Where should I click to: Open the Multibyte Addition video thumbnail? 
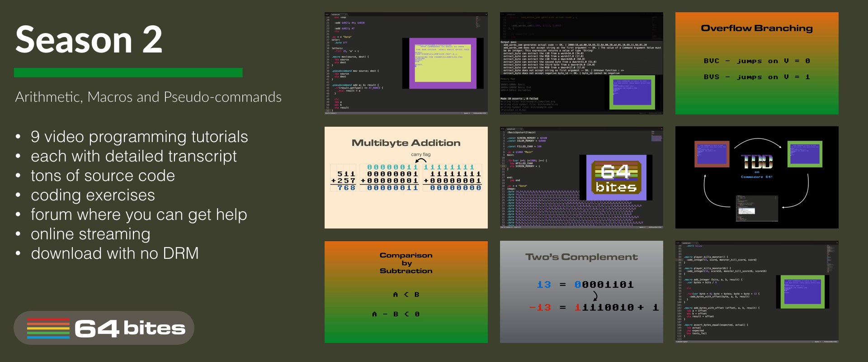pyautogui.click(x=406, y=177)
